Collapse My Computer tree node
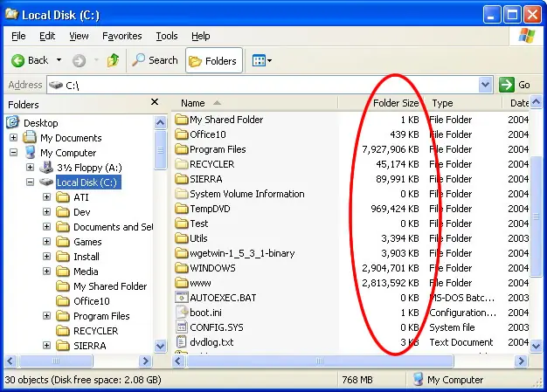Image resolution: width=547 pixels, height=392 pixels. pos(14,152)
